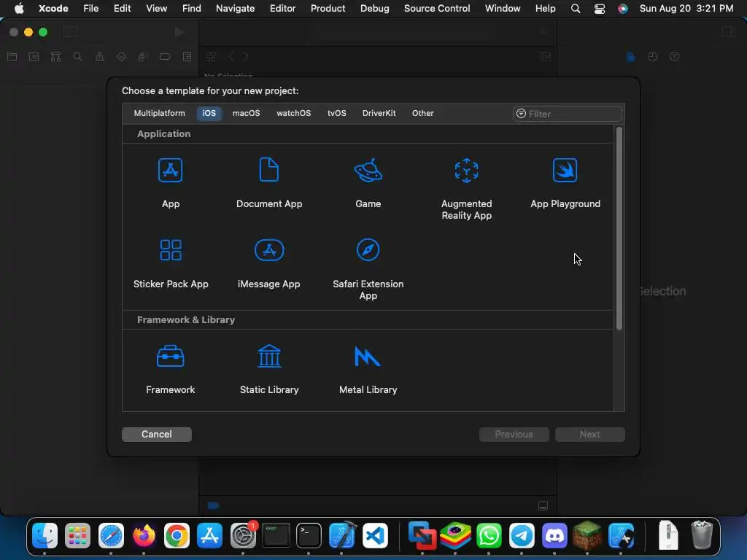Select the App Playground template

565,170
